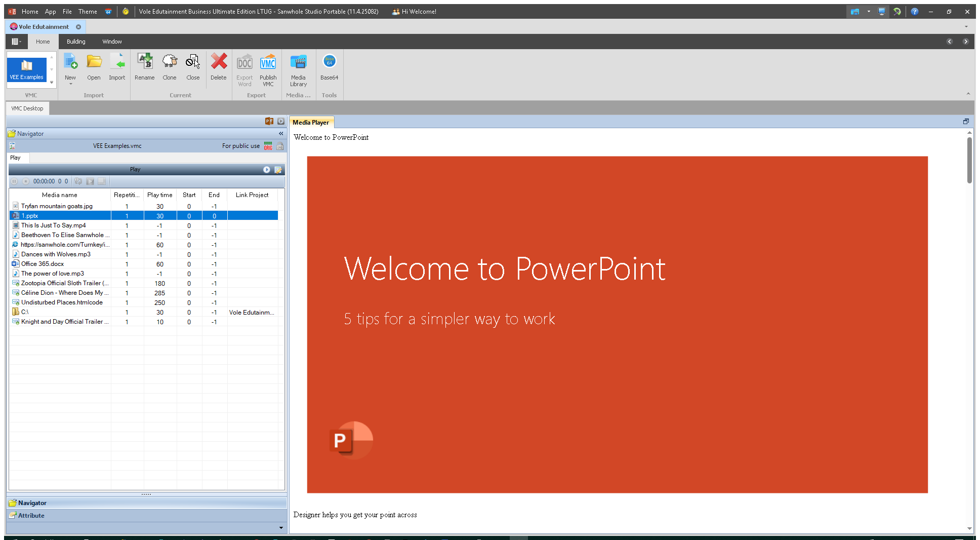
Task: Click the red Delete X icon
Action: pyautogui.click(x=219, y=62)
